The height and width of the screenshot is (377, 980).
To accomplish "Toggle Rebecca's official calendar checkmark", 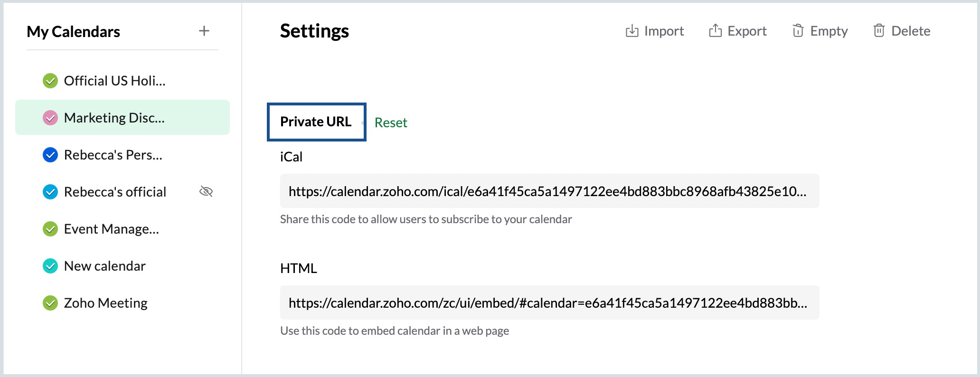I will point(50,192).
